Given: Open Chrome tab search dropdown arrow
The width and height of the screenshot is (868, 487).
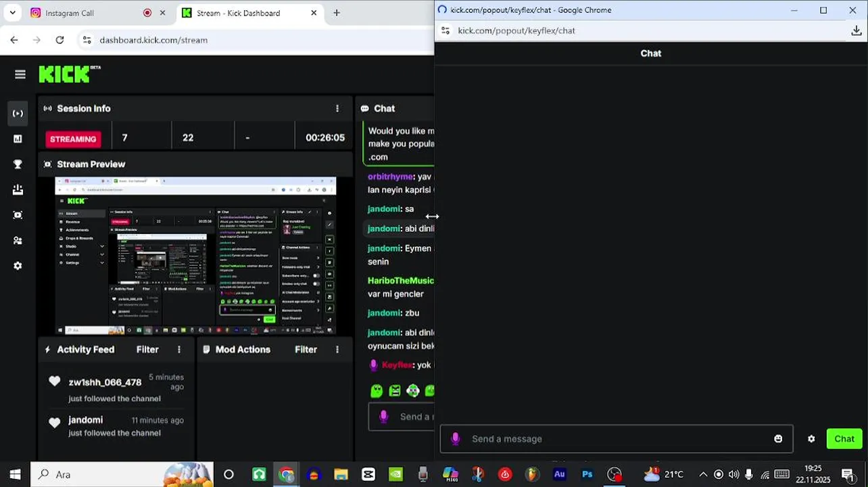Looking at the screenshot, I should 12,13.
